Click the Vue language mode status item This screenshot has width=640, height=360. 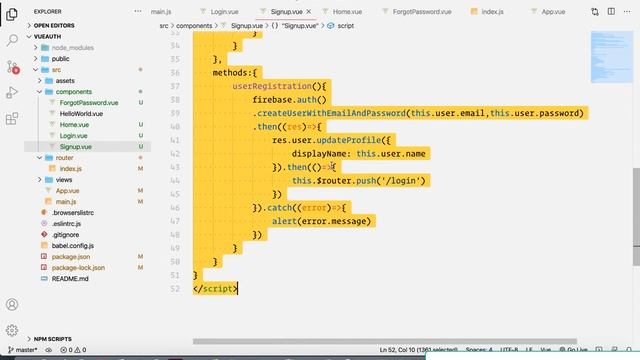[545, 350]
